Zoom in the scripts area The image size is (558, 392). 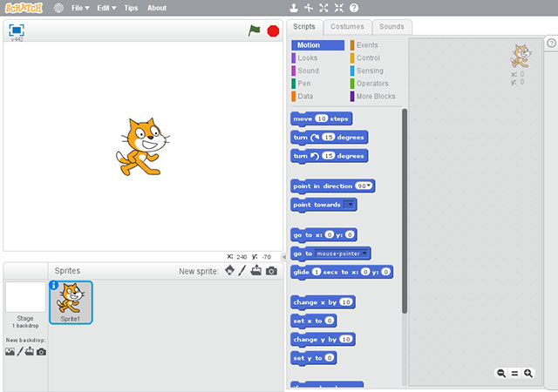[x=527, y=373]
